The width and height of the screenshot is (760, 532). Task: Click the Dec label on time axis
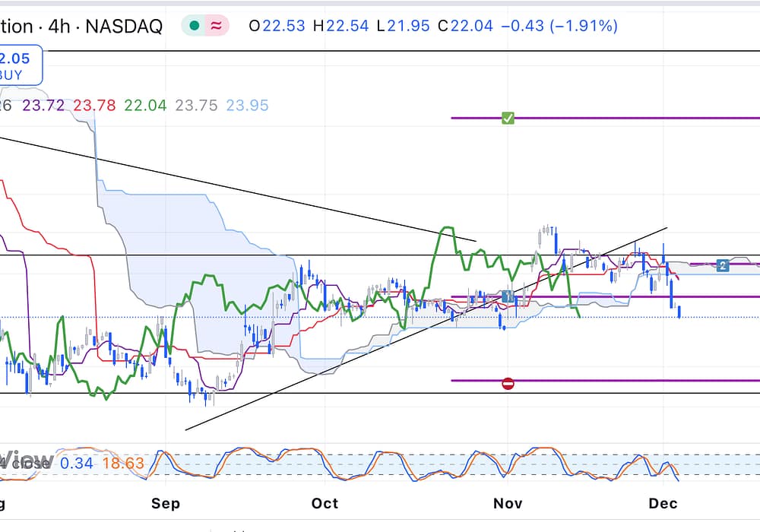point(663,503)
